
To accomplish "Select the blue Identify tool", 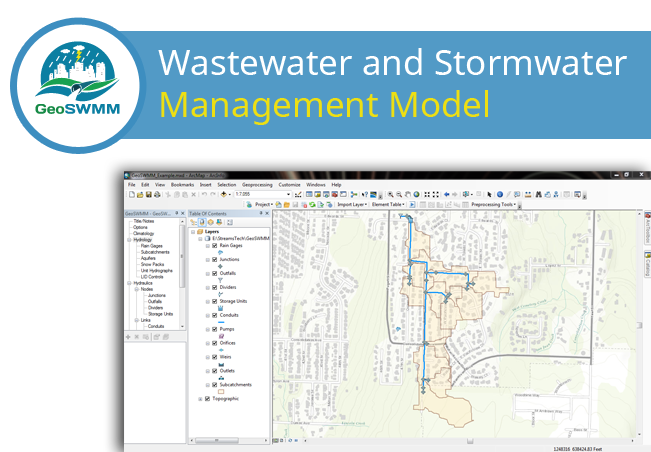I will click(499, 194).
